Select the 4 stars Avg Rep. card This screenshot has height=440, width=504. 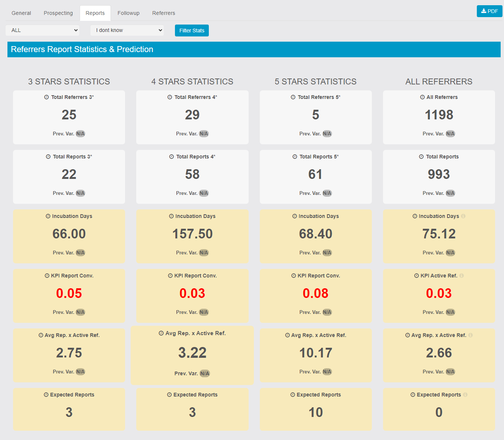tap(192, 355)
